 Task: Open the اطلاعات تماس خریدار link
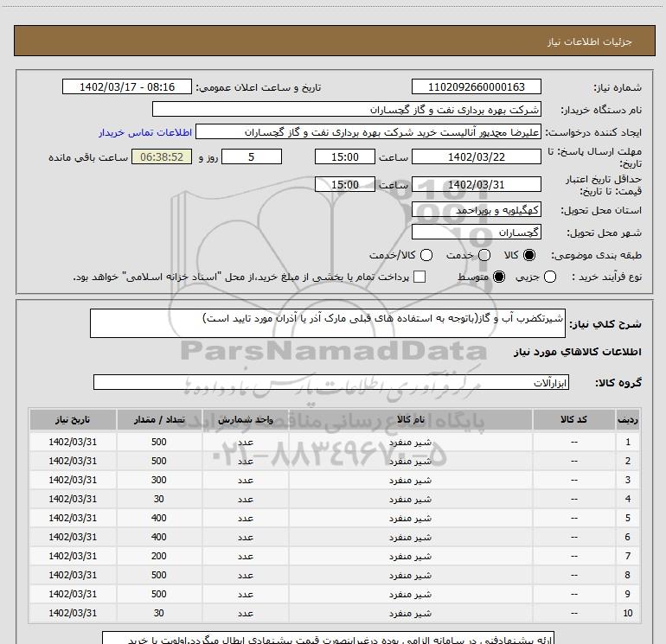(145, 132)
